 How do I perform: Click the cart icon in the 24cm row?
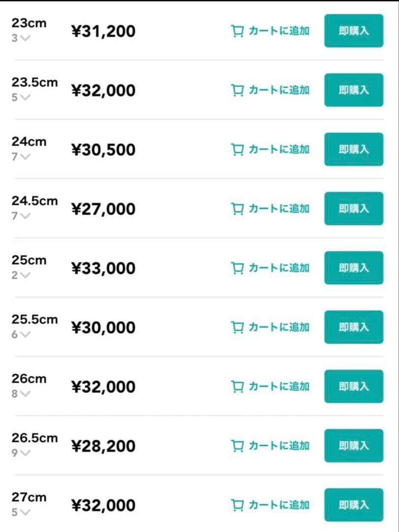(x=237, y=150)
